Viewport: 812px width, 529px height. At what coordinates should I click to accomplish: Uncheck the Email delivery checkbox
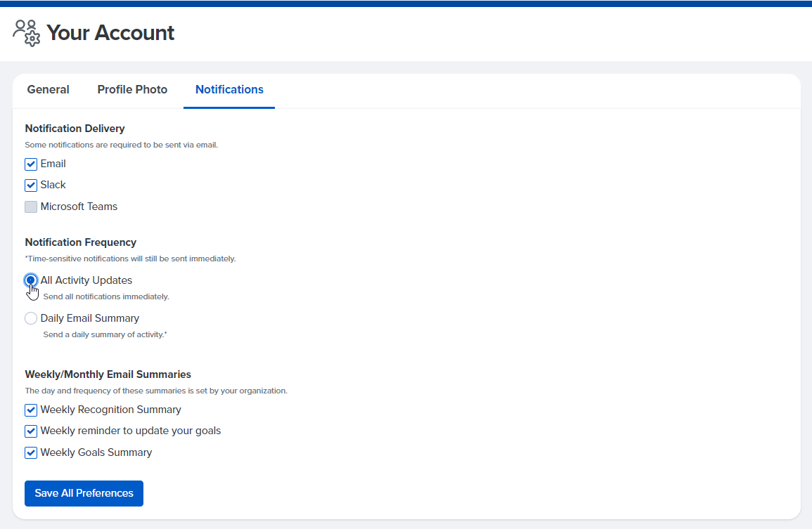tap(31, 164)
